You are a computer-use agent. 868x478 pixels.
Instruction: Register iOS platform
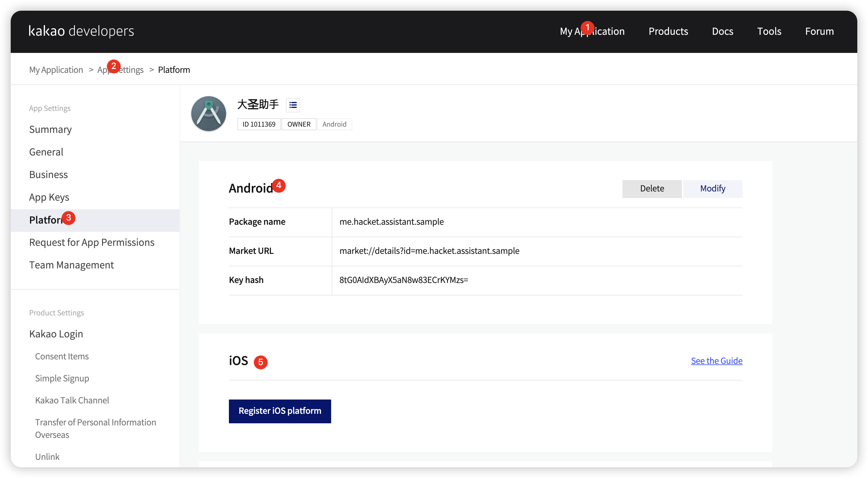click(280, 411)
